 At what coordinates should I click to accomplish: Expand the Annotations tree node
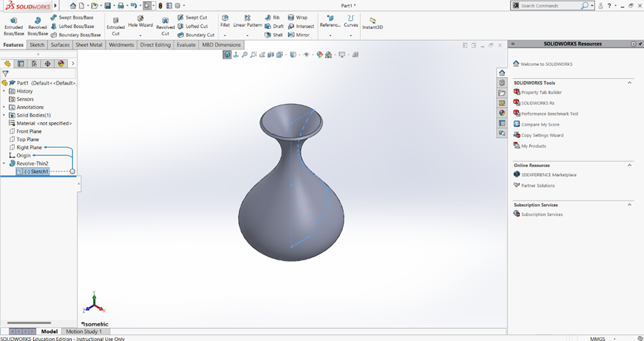[4, 107]
